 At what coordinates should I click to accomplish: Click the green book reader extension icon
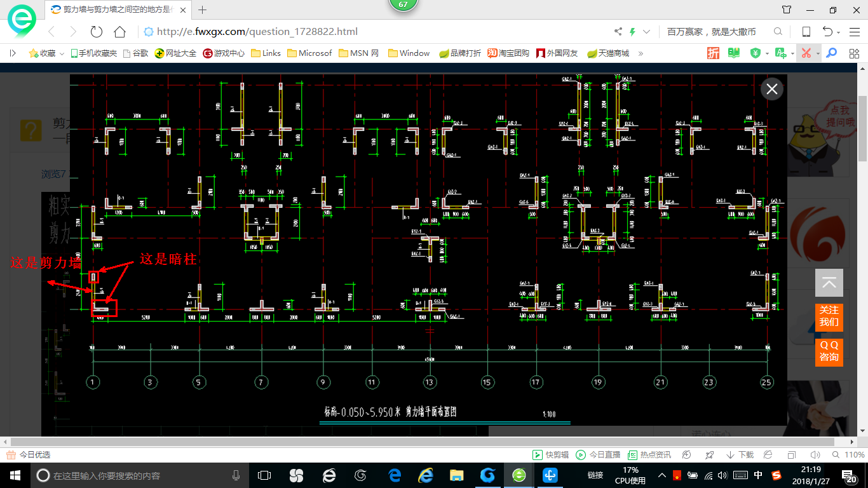[734, 53]
